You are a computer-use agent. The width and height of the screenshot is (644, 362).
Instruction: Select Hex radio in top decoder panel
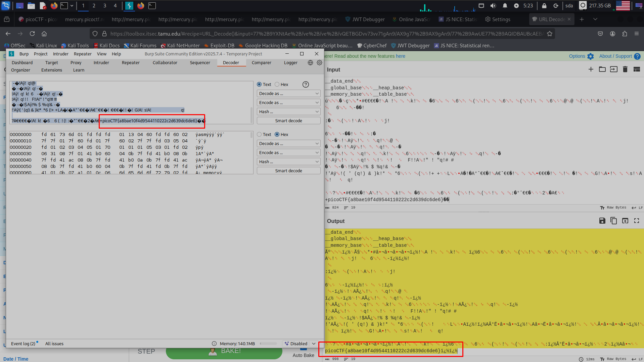pyautogui.click(x=277, y=85)
